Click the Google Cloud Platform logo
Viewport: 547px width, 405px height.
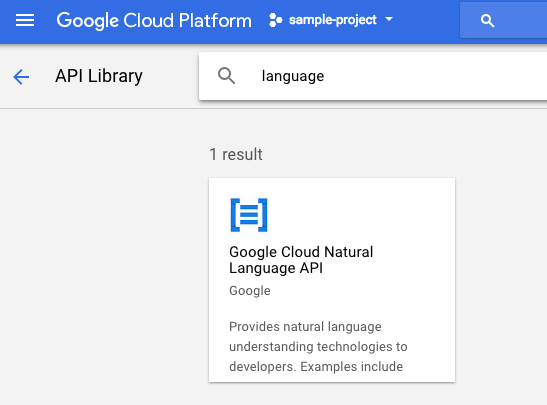point(154,20)
